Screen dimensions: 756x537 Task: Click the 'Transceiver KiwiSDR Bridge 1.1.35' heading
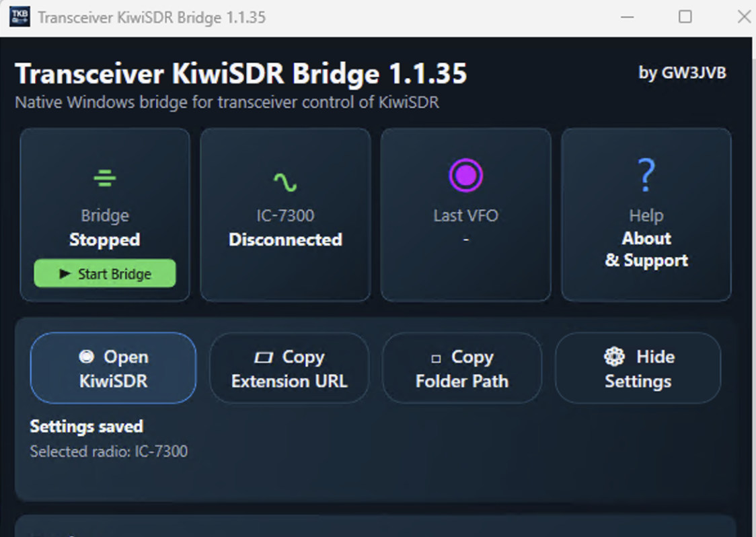click(x=241, y=74)
